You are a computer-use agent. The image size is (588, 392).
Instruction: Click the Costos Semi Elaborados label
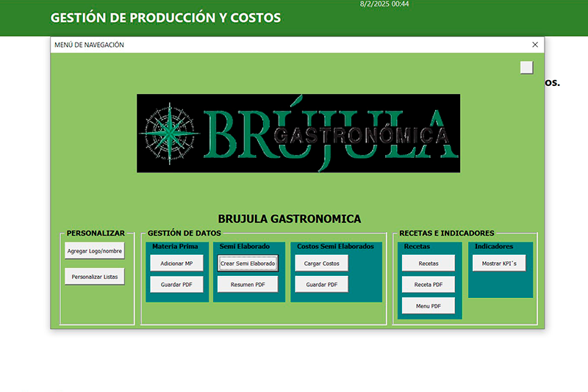coord(336,247)
